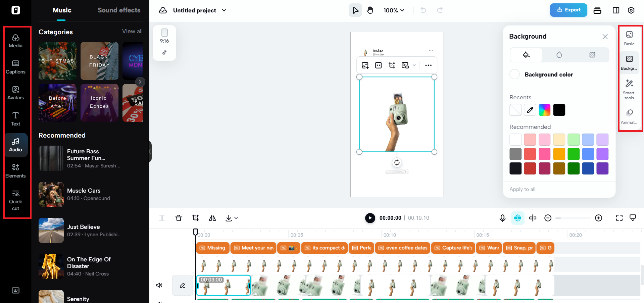Zoom out the timeline
This screenshot has width=644, height=303.
(548, 218)
